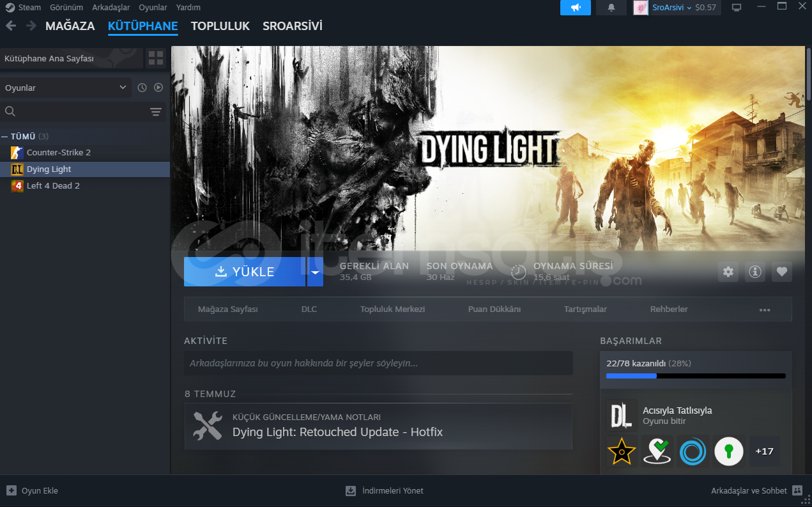Click the first star achievement badge
Screen dimensions: 812x507
click(x=622, y=451)
